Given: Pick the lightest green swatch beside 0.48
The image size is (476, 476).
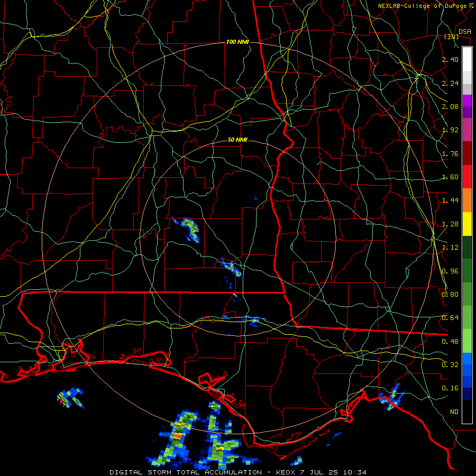Looking at the screenshot, I should tap(467, 341).
